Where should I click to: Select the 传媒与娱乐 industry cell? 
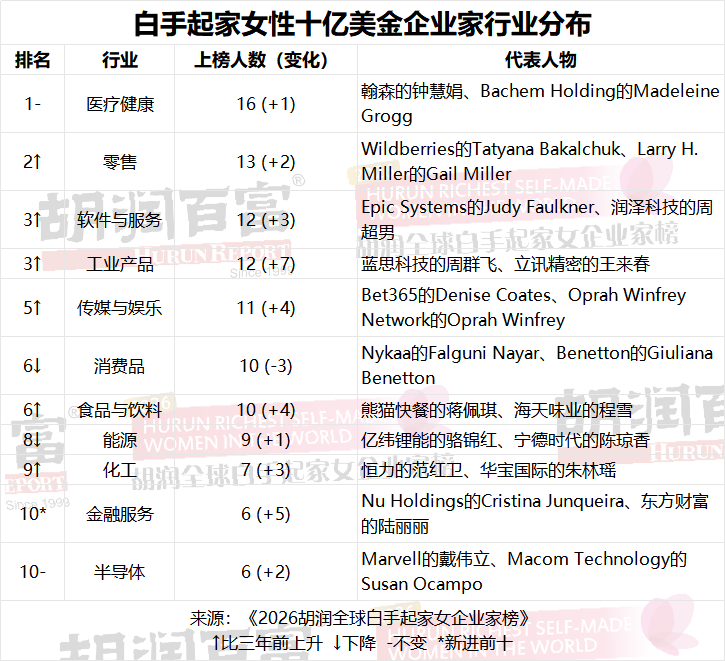120,308
